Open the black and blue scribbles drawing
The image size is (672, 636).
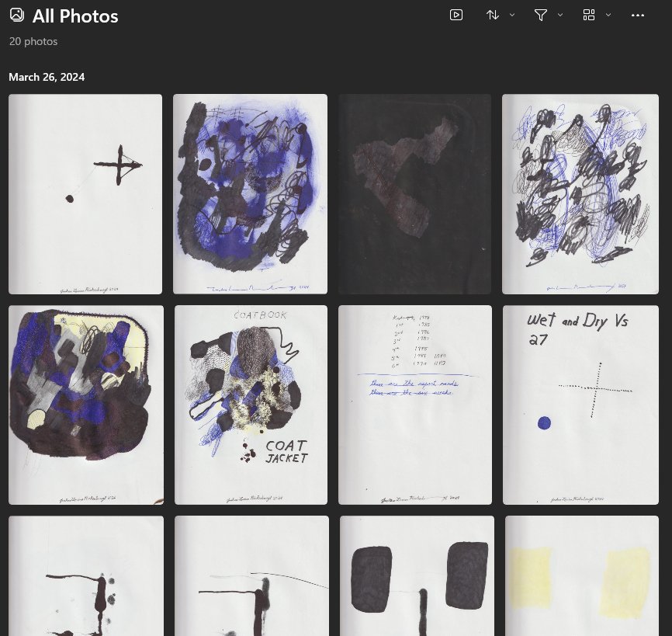click(580, 194)
